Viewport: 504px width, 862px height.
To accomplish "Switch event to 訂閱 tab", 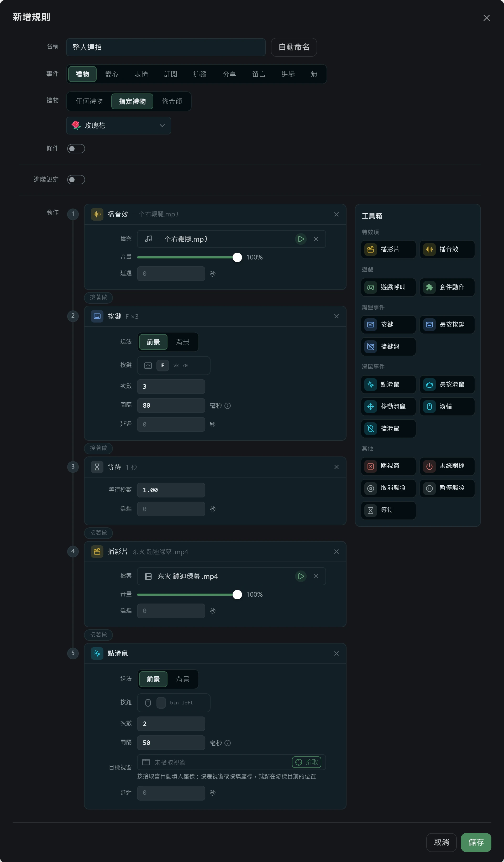I will pos(171,74).
